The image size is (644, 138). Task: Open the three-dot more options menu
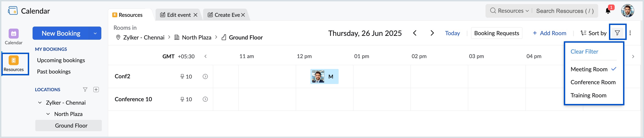tap(630, 33)
